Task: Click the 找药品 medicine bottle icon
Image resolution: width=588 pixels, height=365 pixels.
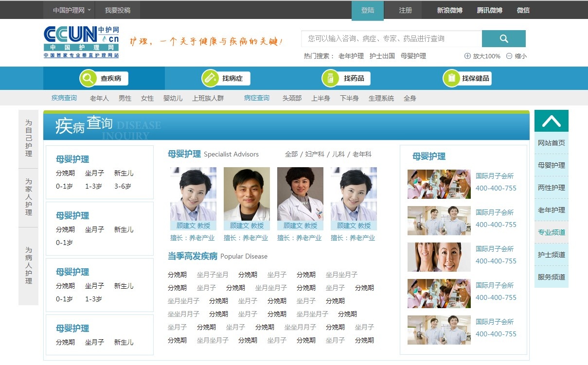Action: (x=330, y=78)
